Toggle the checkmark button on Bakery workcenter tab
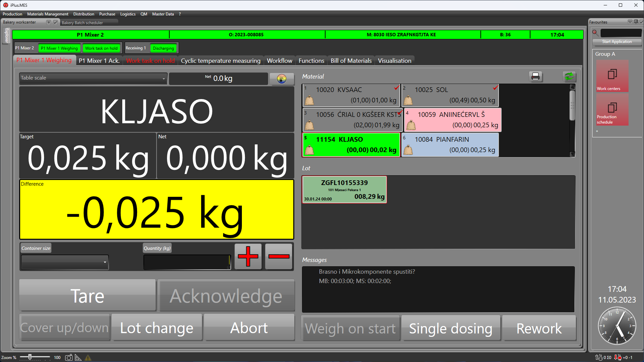 pos(55,22)
